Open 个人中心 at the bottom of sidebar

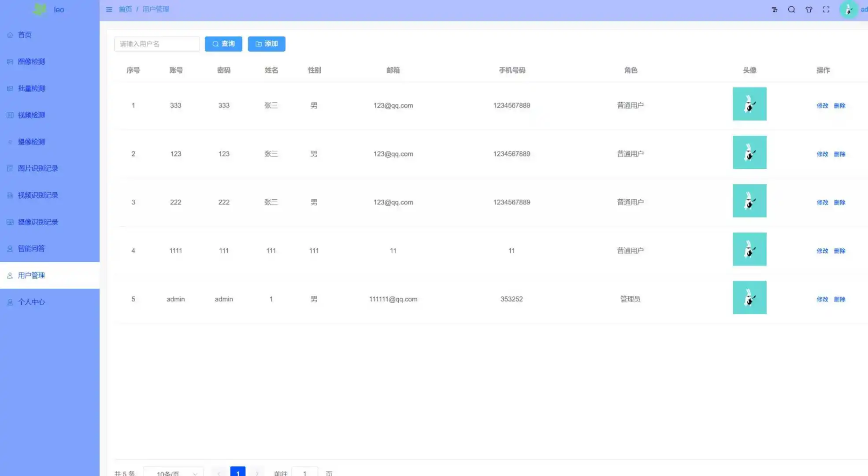click(31, 301)
